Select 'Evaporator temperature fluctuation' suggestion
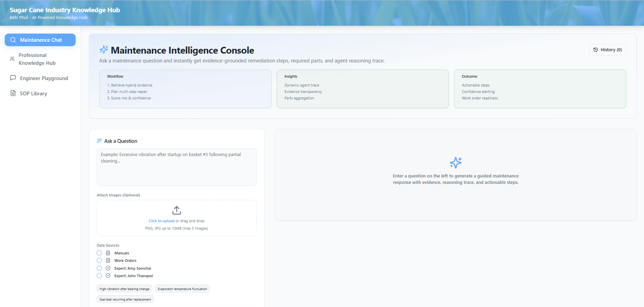644x307 pixels. click(182, 289)
